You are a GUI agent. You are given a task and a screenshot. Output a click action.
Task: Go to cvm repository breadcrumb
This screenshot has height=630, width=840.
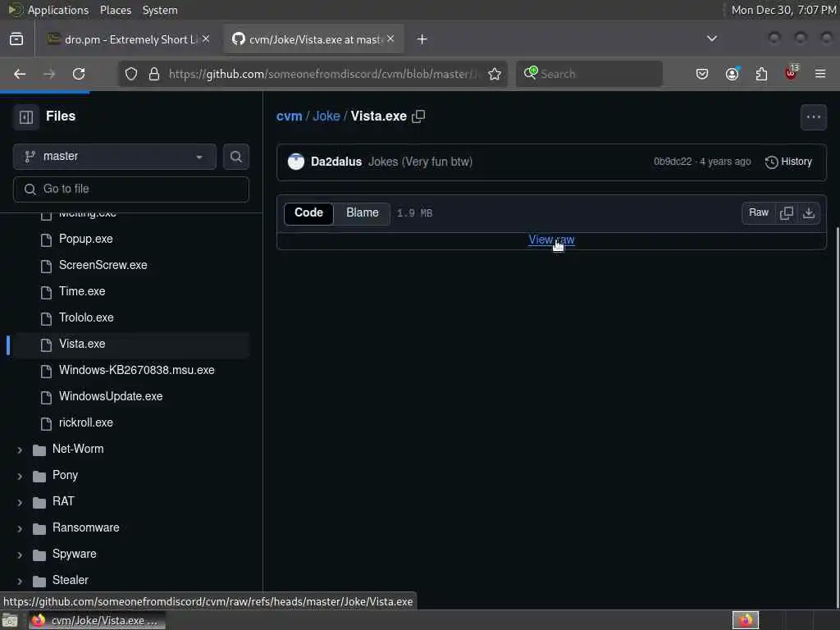click(290, 116)
